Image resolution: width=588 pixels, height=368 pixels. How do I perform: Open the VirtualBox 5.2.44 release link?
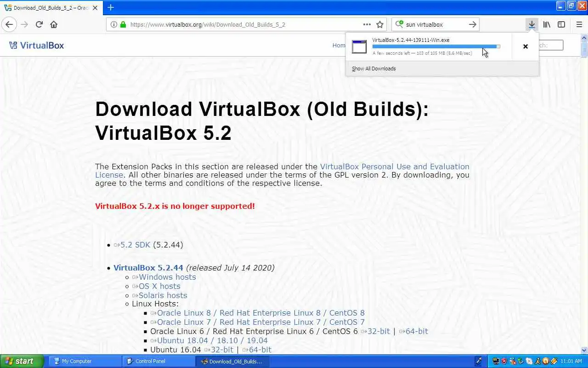pos(148,268)
